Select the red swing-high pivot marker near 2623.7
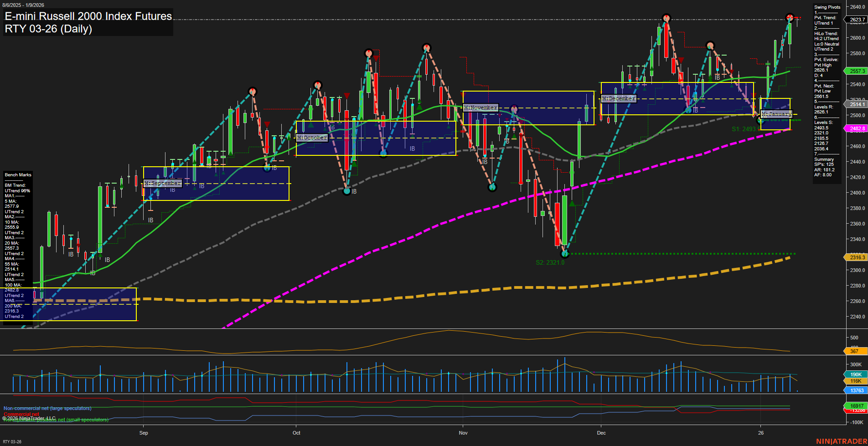Viewport: 868px width, 446px height. 790,18
